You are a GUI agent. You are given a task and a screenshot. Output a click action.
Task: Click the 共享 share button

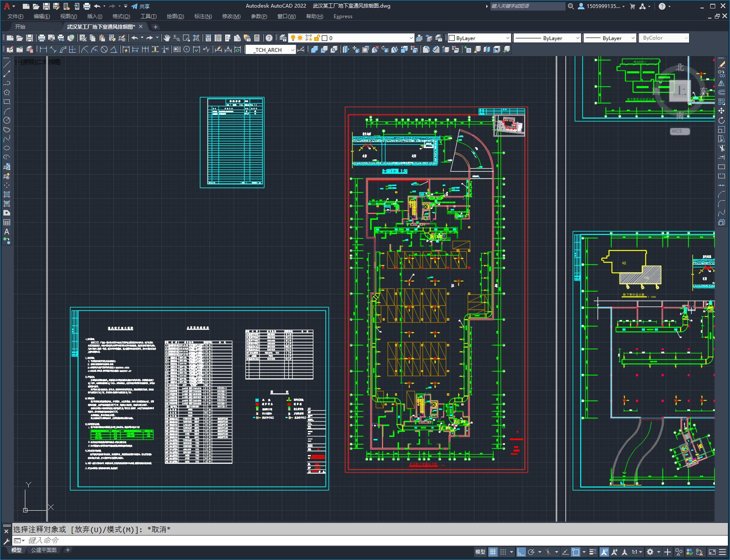140,6
